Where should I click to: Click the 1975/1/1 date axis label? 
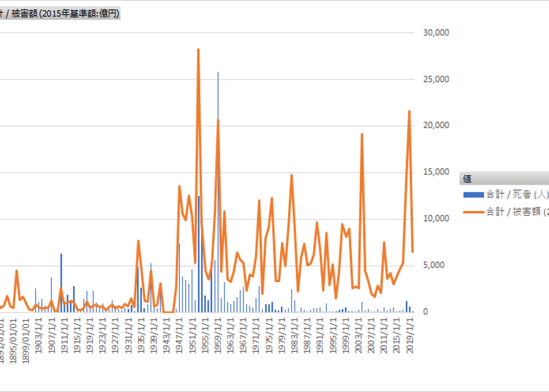tap(269, 336)
